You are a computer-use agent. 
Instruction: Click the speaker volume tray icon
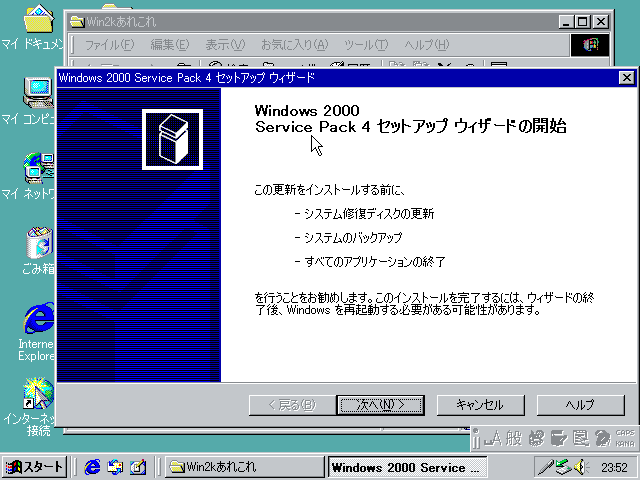click(581, 467)
